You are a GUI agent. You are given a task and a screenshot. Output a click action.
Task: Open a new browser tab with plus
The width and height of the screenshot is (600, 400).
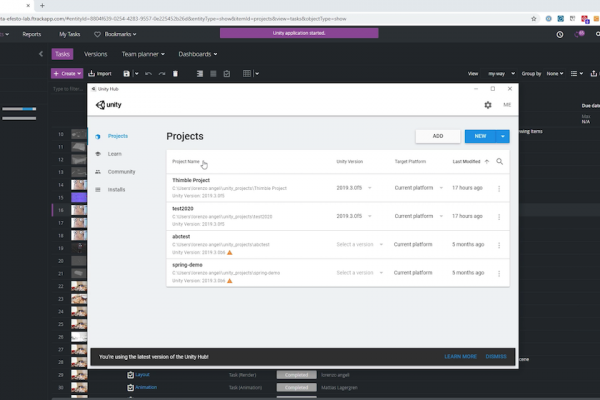[x=42, y=5]
